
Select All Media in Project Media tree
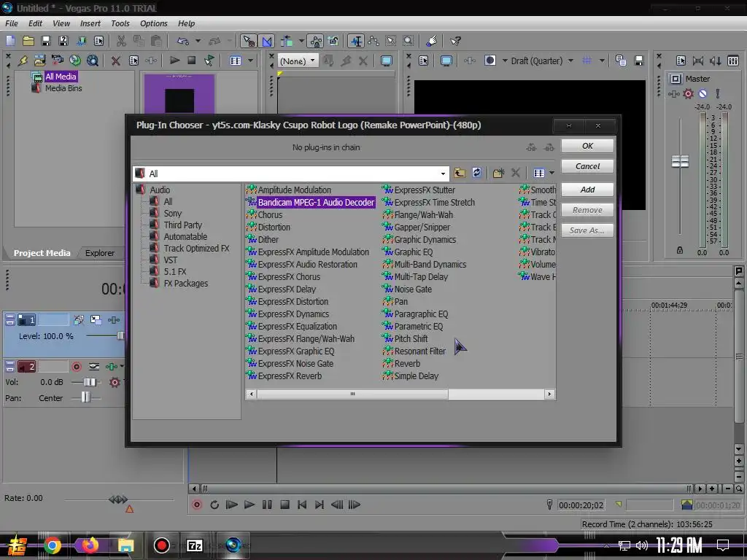pyautogui.click(x=61, y=76)
